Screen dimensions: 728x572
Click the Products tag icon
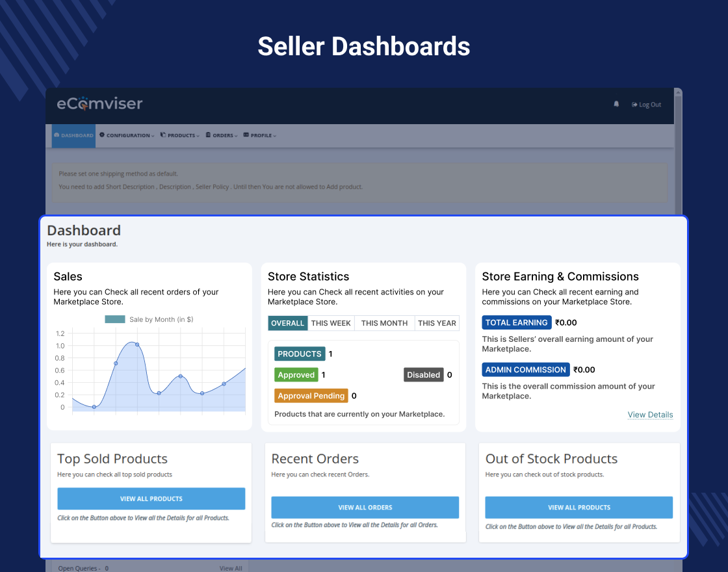point(163,135)
